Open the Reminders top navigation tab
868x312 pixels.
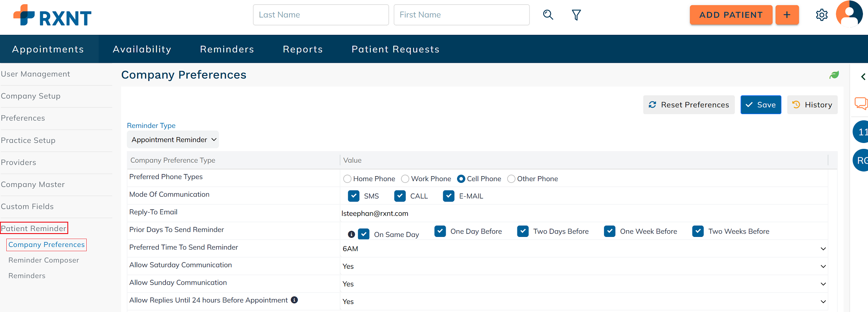click(x=227, y=49)
